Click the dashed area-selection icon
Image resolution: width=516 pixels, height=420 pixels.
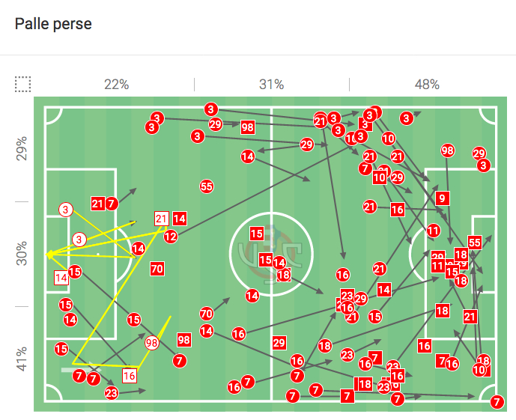(22, 84)
